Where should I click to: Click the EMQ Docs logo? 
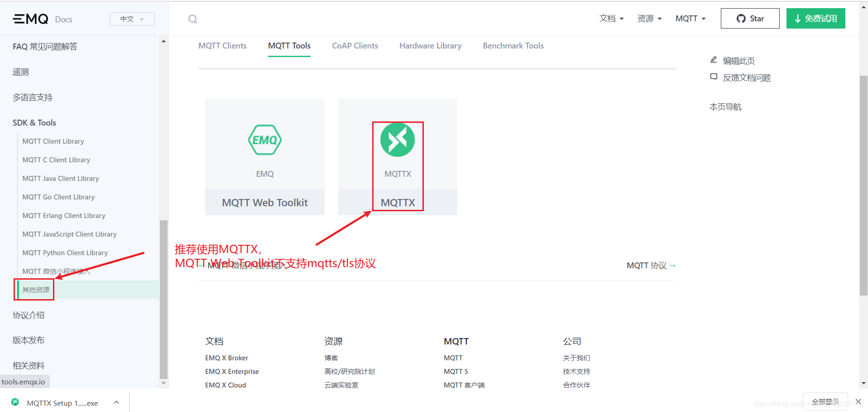click(x=43, y=19)
